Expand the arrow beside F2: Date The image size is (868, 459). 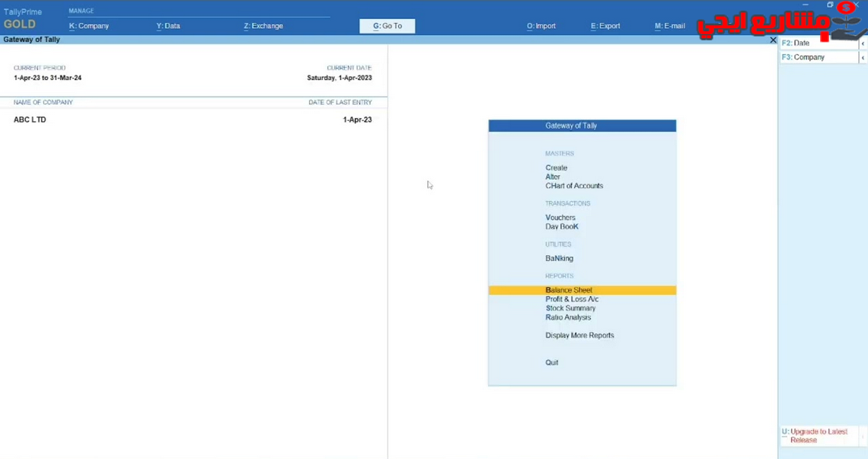(863, 43)
